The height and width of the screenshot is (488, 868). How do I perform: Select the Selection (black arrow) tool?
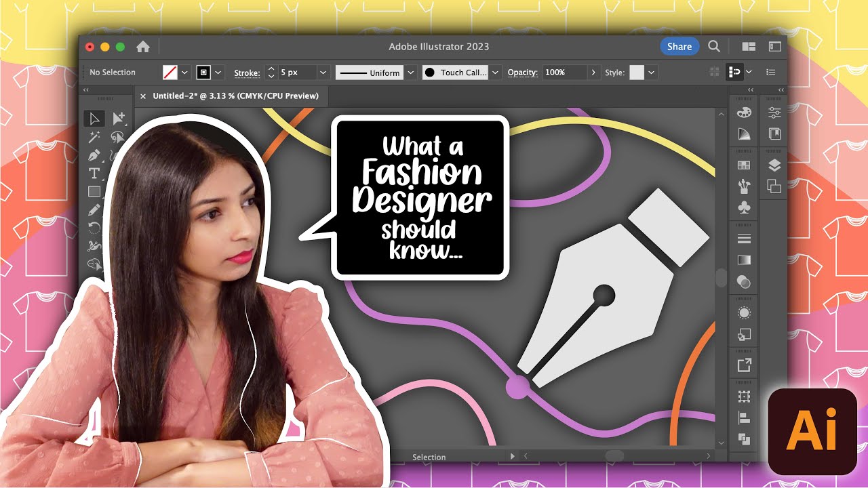[x=94, y=119]
